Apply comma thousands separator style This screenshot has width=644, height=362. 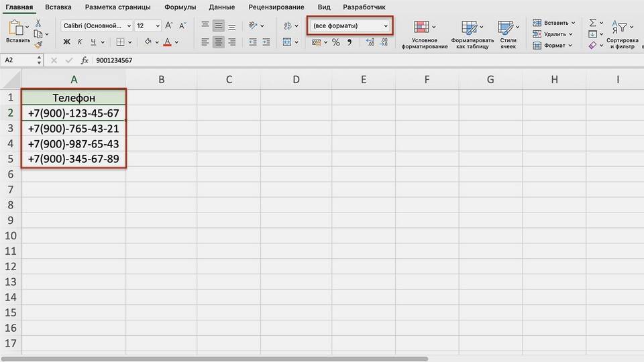[350, 42]
